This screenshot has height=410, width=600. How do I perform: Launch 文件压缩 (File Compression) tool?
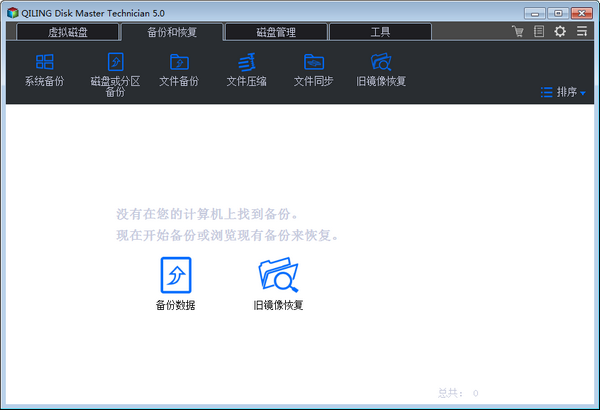(246, 69)
